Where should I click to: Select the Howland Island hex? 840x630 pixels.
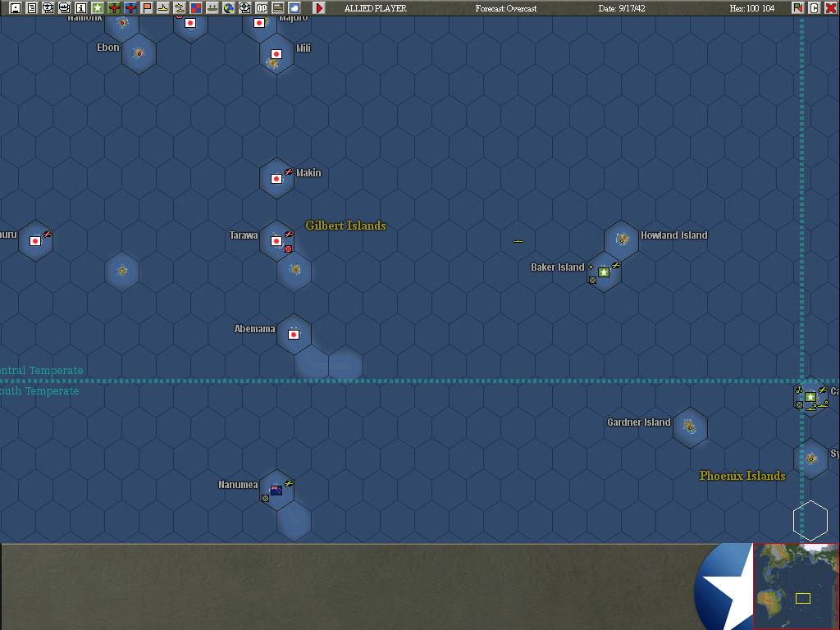[622, 240]
